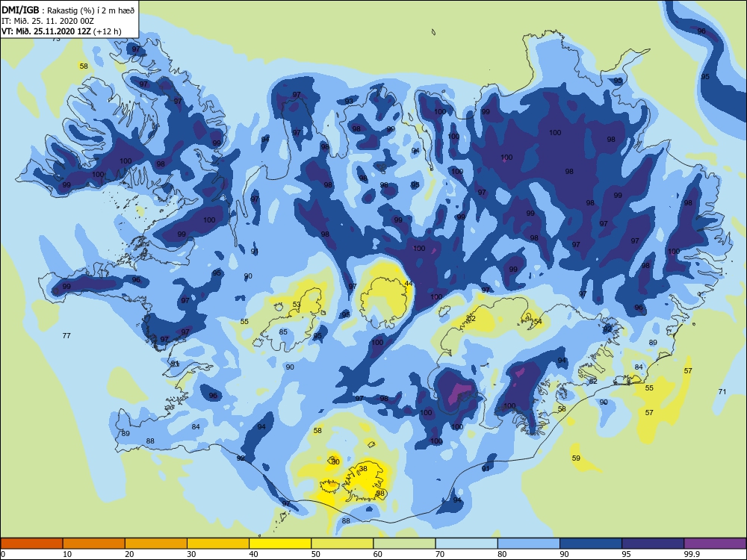Click the title 'DMI/IGB : Rakastig (%) í 2 m hæð'
Viewport: 747px width, 560px height.
(x=68, y=10)
